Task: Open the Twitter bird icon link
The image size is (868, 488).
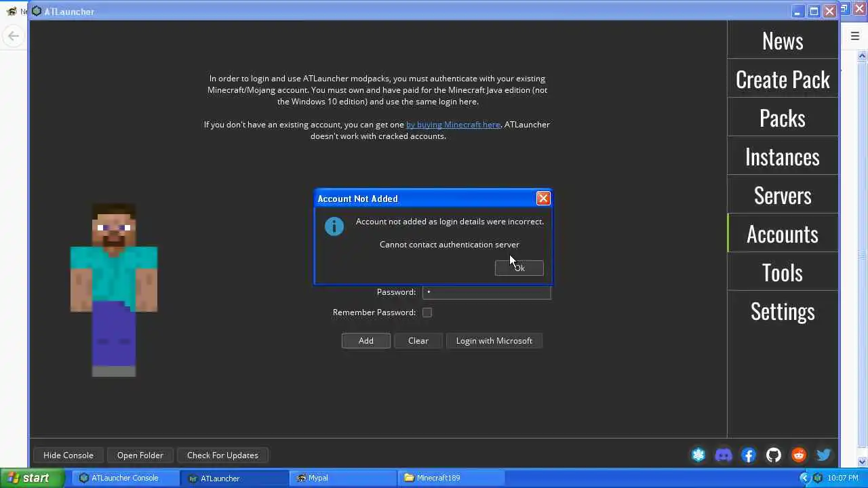Action: tap(824, 455)
